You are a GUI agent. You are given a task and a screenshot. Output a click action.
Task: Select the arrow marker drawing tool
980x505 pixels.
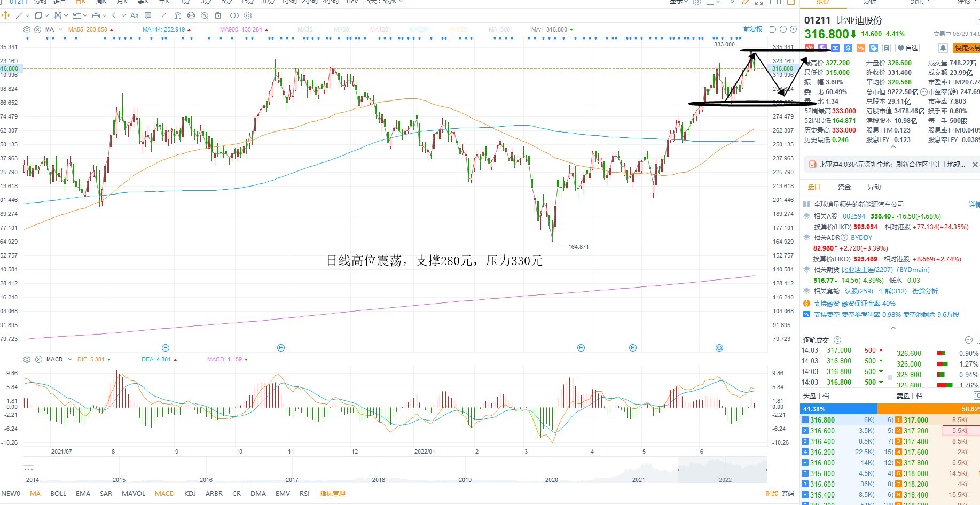click(x=115, y=15)
